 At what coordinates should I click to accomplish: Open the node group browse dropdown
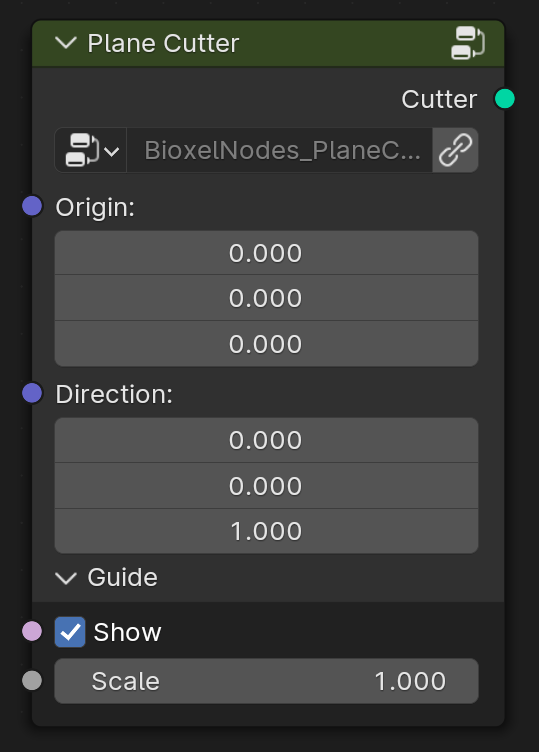(91, 150)
